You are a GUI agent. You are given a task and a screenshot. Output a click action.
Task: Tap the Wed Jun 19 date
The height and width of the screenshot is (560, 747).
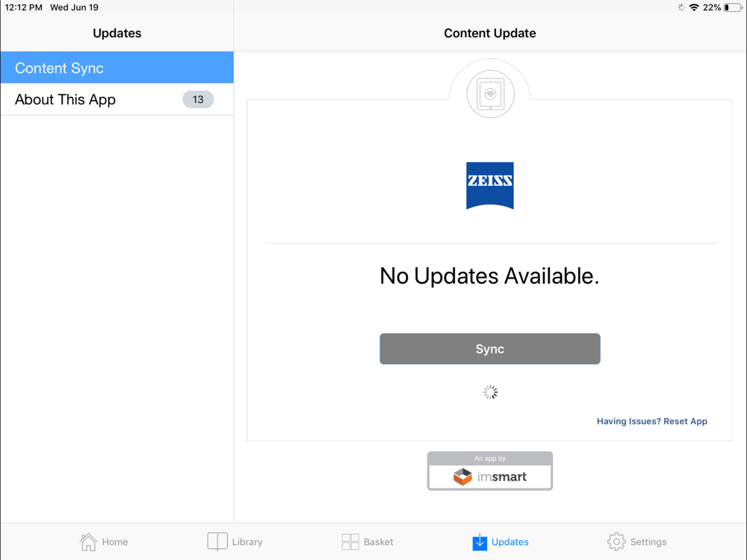pyautogui.click(x=74, y=7)
